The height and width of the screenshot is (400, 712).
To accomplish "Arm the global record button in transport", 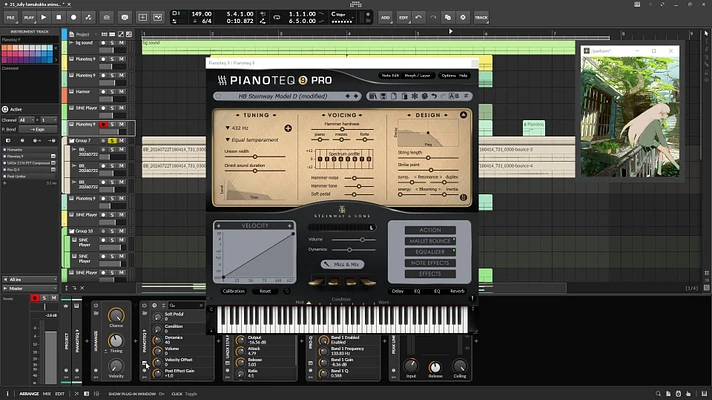I will tap(74, 17).
